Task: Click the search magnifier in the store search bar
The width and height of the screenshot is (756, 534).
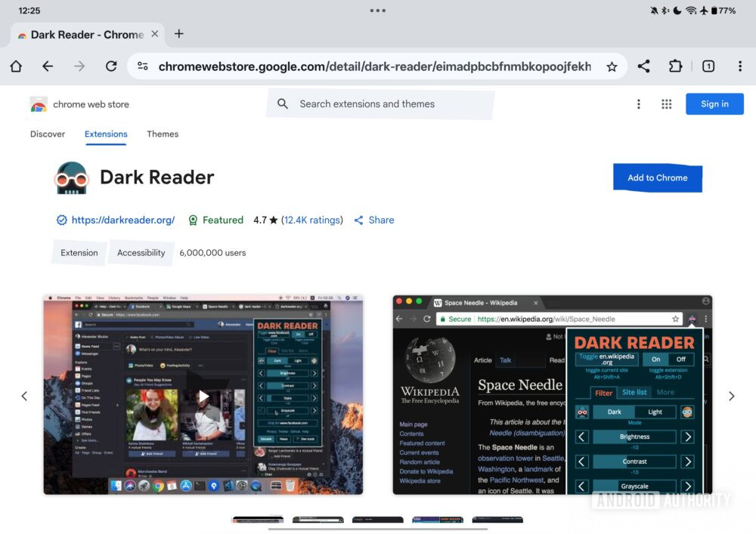Action: coord(282,103)
